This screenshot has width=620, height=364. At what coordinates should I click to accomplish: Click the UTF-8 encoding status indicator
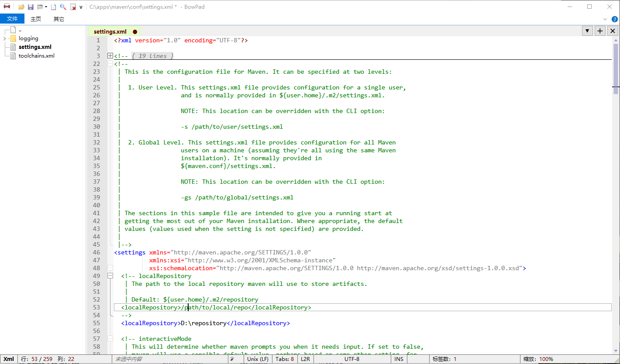click(352, 359)
